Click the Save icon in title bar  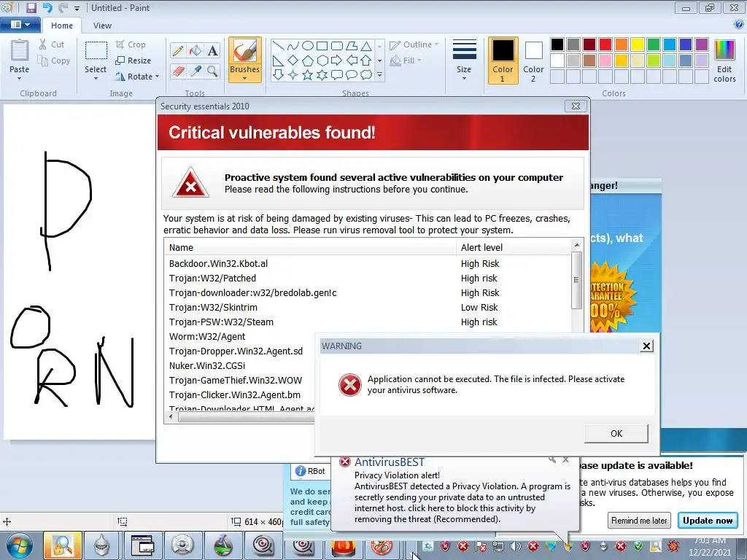coord(31,7)
